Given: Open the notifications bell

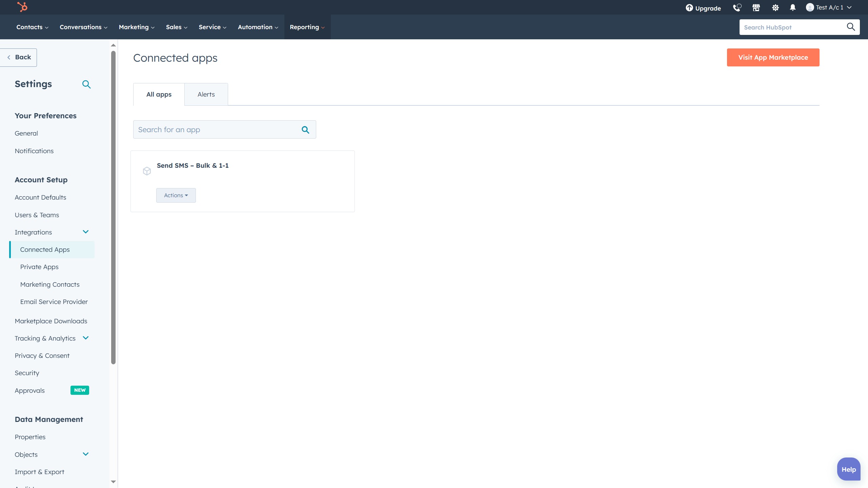Looking at the screenshot, I should pos(793,7).
